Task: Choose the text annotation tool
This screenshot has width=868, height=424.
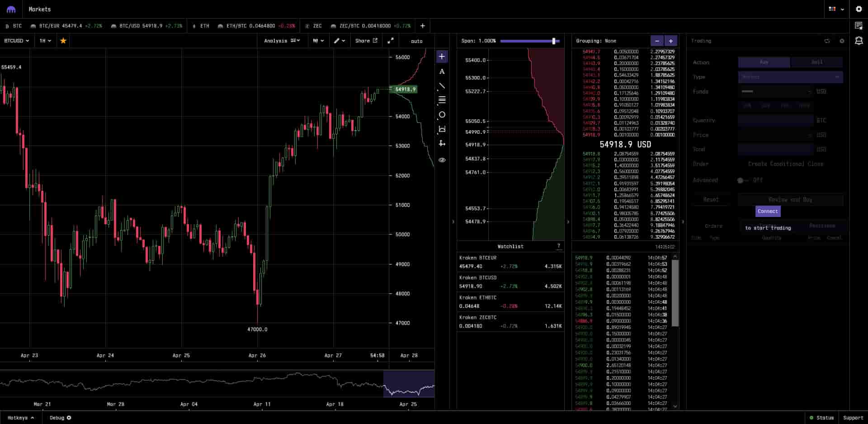Action: [442, 71]
